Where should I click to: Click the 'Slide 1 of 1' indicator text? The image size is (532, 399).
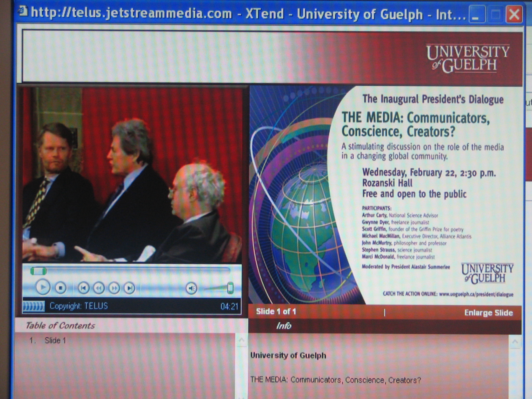(x=276, y=311)
